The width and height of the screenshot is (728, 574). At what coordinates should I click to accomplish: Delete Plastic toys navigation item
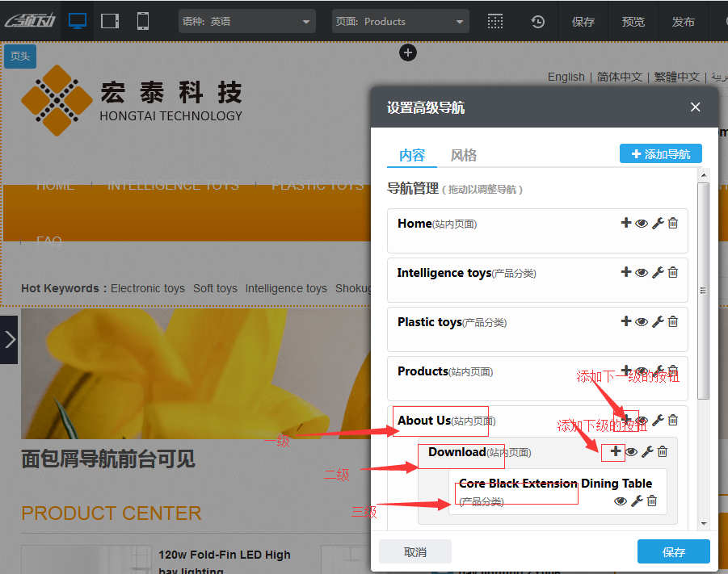click(x=672, y=321)
